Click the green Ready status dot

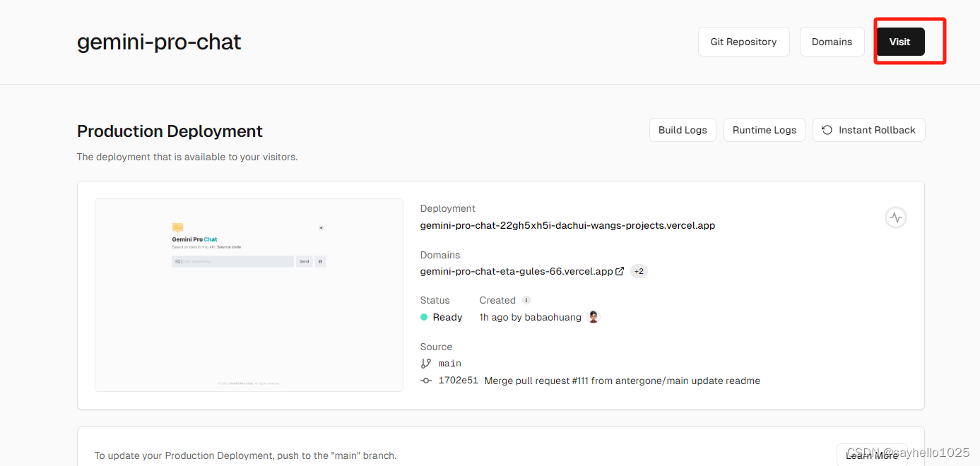[x=424, y=317]
